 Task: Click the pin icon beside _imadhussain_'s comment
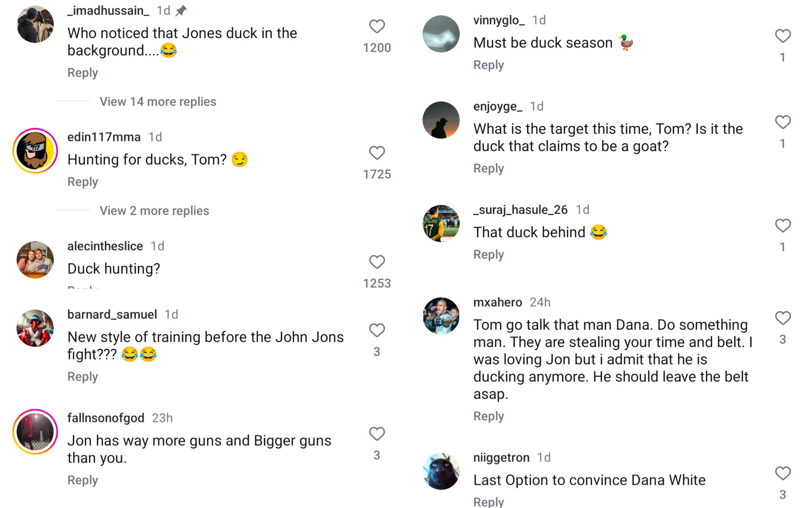[181, 10]
